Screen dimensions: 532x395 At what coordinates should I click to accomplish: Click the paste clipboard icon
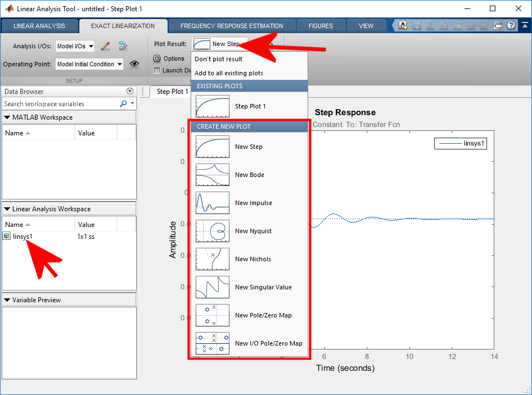tap(457, 25)
